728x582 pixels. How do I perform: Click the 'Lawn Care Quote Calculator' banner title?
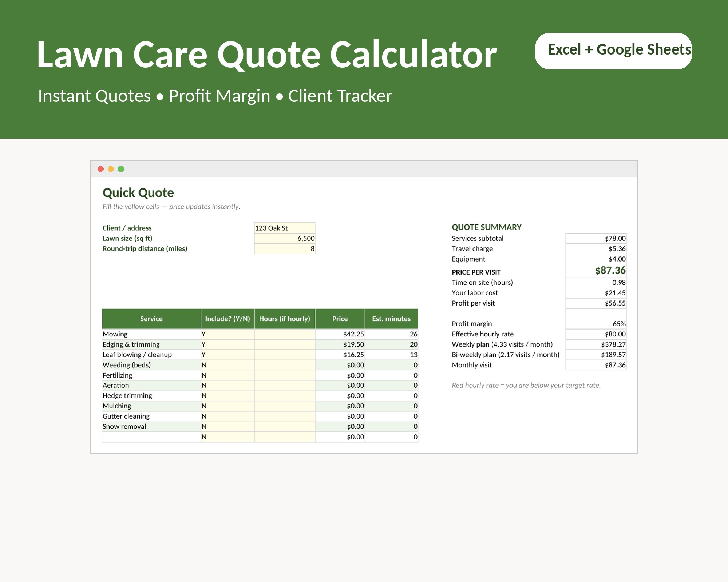click(x=267, y=55)
